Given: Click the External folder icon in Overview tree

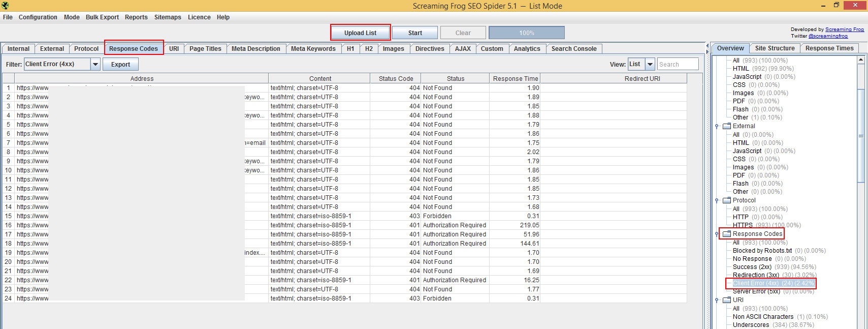Looking at the screenshot, I should point(727,126).
